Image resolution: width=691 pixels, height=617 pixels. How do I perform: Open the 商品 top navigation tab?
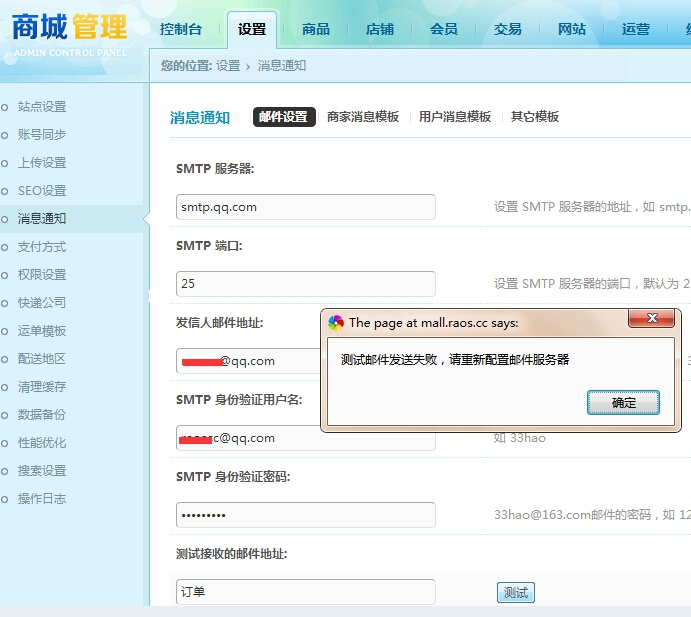[x=316, y=30]
